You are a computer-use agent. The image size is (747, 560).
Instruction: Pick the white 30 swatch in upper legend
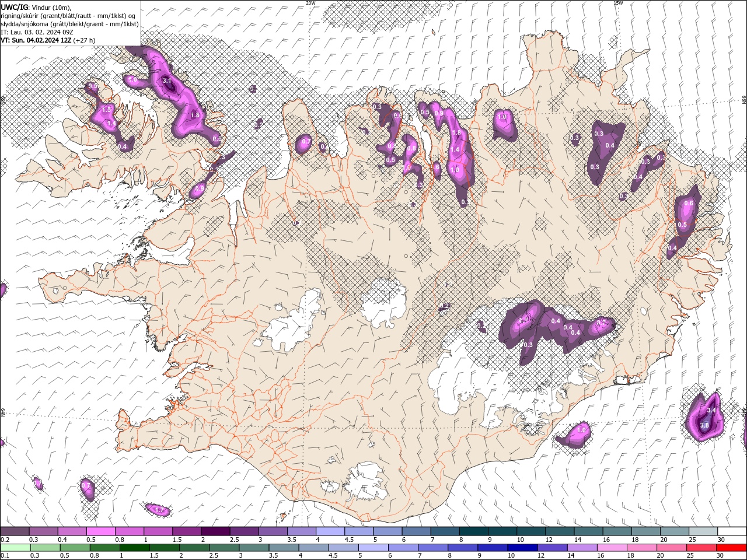click(732, 531)
